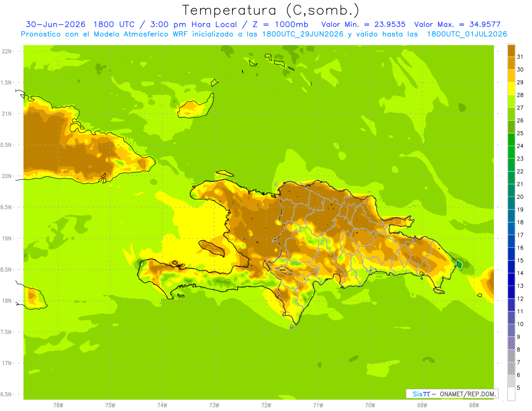Click the "70W" longitude label

pos(370,405)
